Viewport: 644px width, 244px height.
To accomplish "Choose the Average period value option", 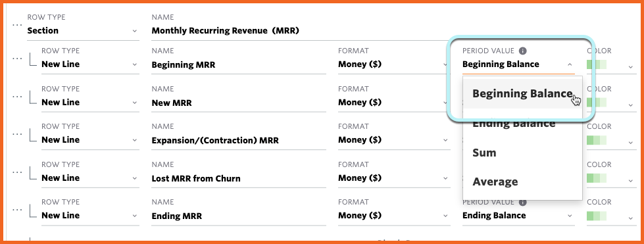I will pyautogui.click(x=522, y=182).
